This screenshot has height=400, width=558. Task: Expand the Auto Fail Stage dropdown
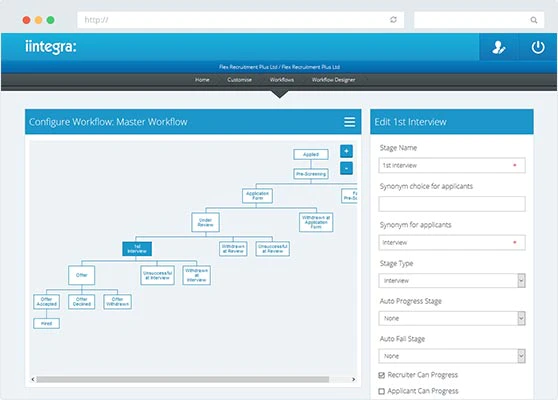pos(452,356)
